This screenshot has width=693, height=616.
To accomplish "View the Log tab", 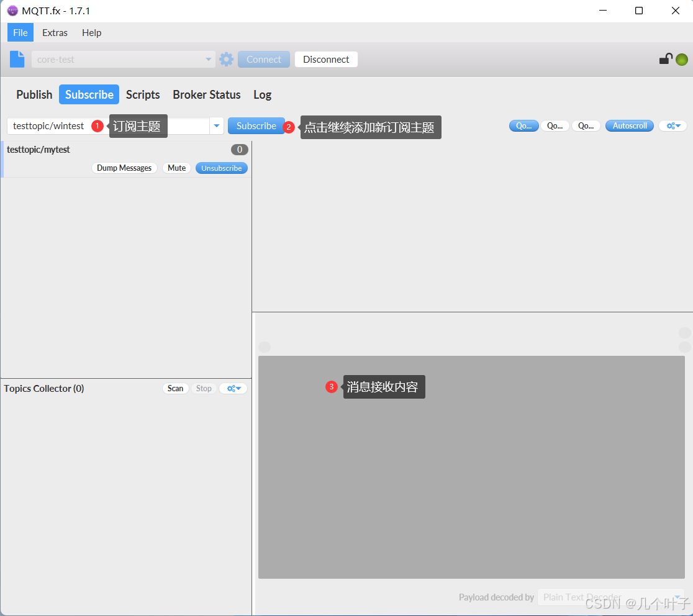I will point(262,94).
